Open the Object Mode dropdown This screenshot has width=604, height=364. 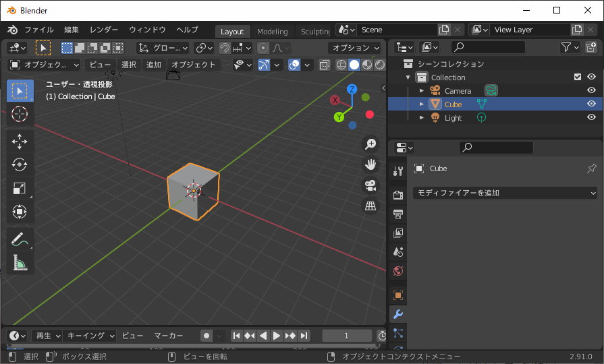(x=45, y=65)
